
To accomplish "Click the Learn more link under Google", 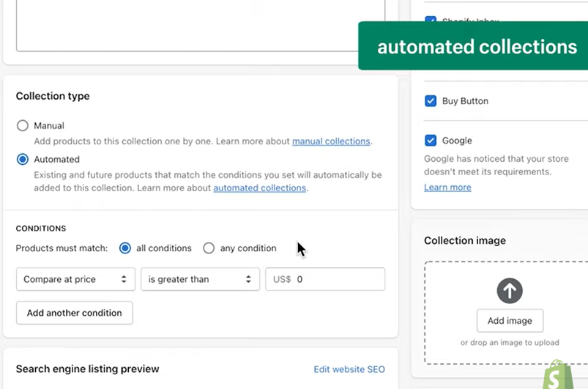I will [x=447, y=188].
